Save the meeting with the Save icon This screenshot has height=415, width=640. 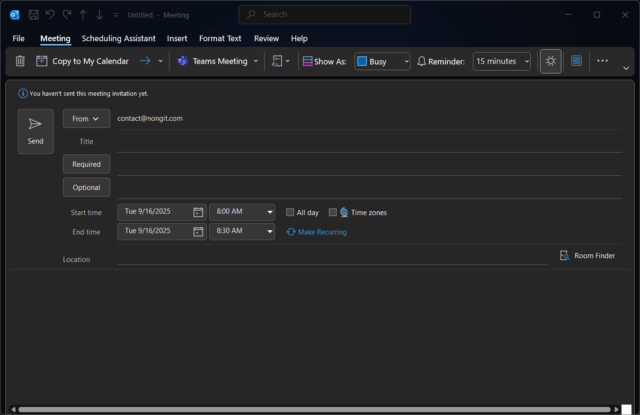[33, 15]
